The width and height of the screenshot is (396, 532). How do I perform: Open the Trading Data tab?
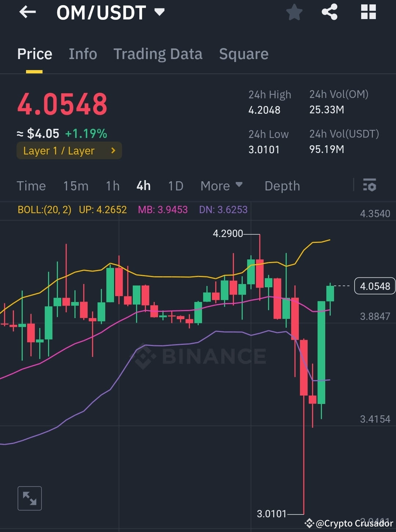(x=158, y=54)
